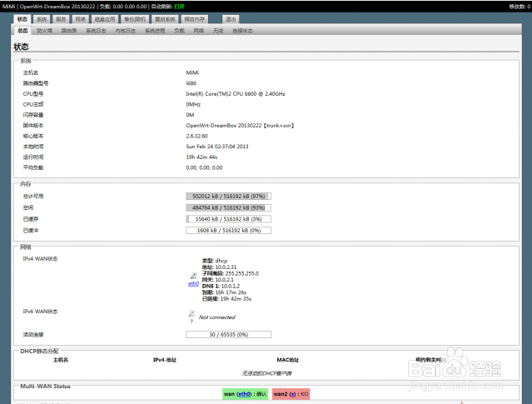Image resolution: width=532 pixels, height=404 pixels.
Task: Click the 1608 kB cached memory bar
Action: click(228, 231)
